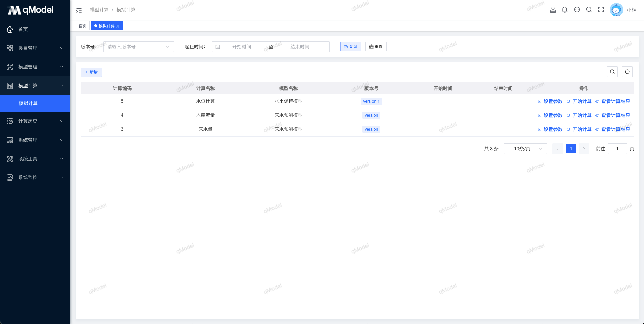Viewport: 644px width, 324px height.
Task: Collapse 模型计算 menu chevron
Action: coord(62,86)
